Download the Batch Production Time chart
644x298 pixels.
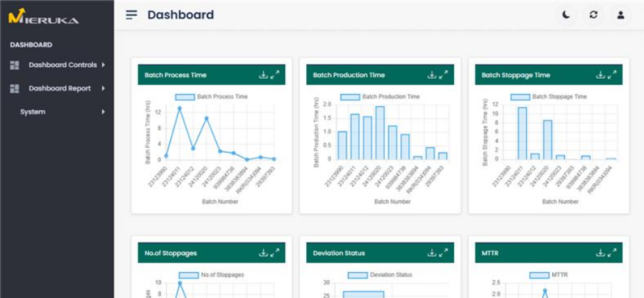coord(432,75)
